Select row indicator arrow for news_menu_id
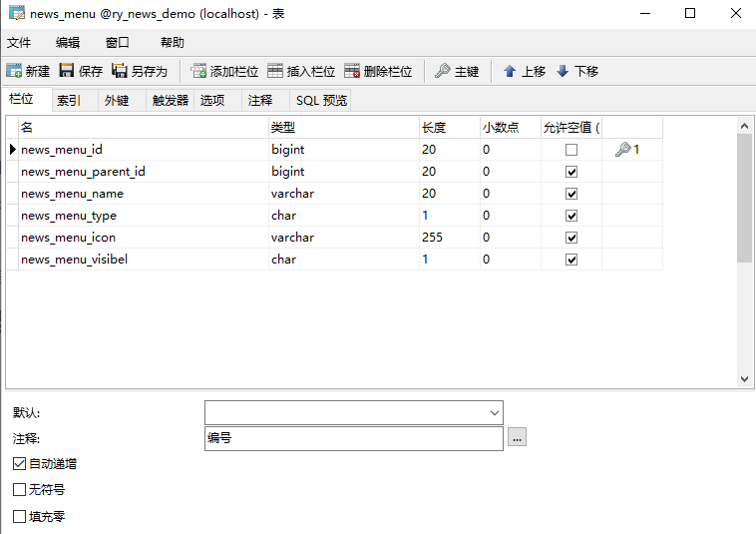Screen dimensions: 756x534 pos(13,149)
